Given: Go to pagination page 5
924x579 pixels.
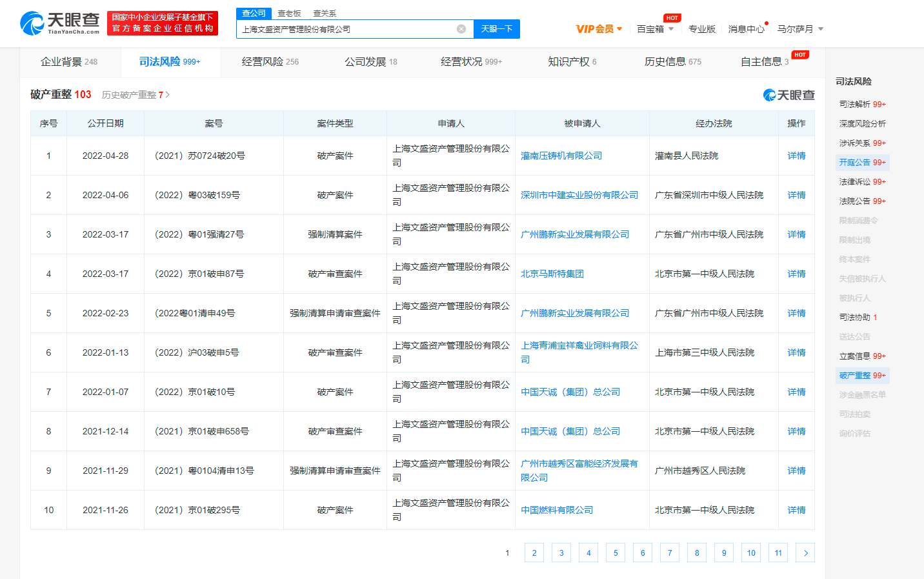Looking at the screenshot, I should point(616,553).
